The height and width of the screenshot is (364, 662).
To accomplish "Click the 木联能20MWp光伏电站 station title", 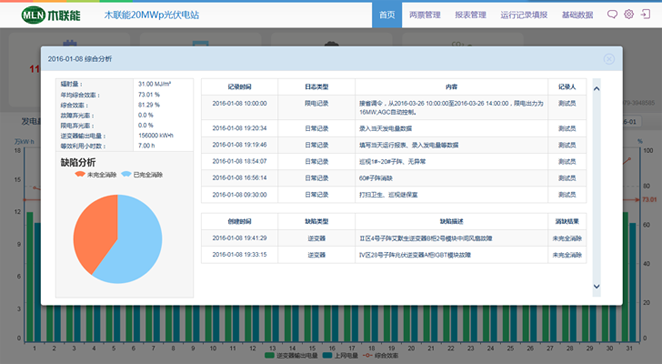I will 152,15.
